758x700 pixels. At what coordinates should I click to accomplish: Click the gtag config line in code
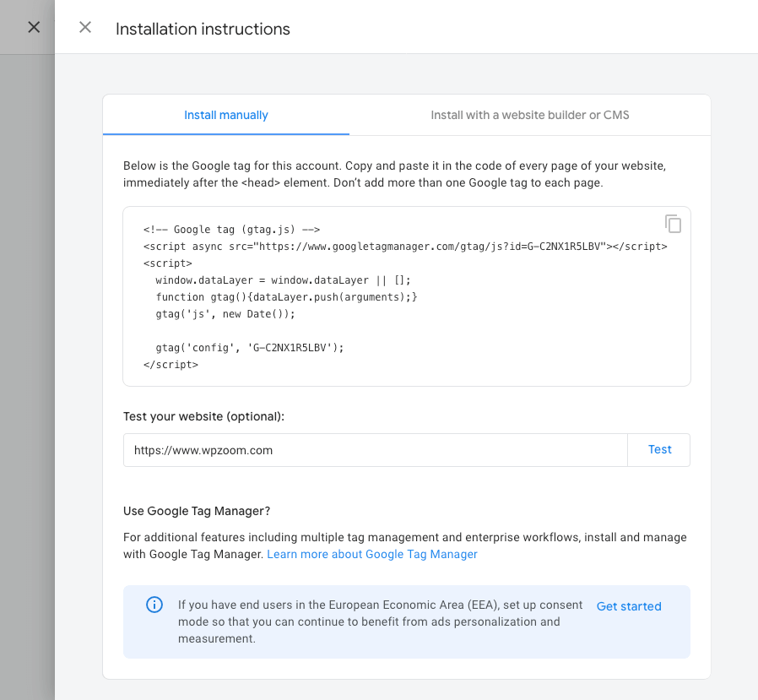pyautogui.click(x=250, y=348)
